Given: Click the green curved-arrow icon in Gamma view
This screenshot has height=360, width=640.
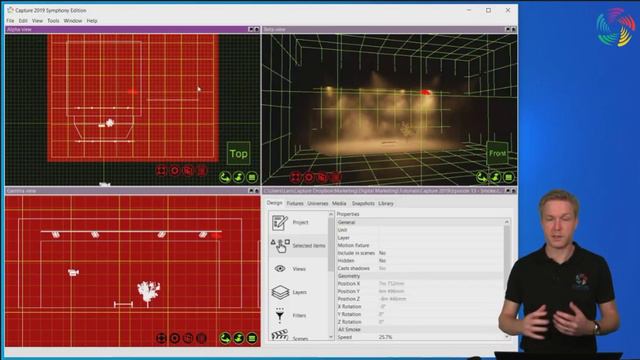Looking at the screenshot, I should click(225, 338).
